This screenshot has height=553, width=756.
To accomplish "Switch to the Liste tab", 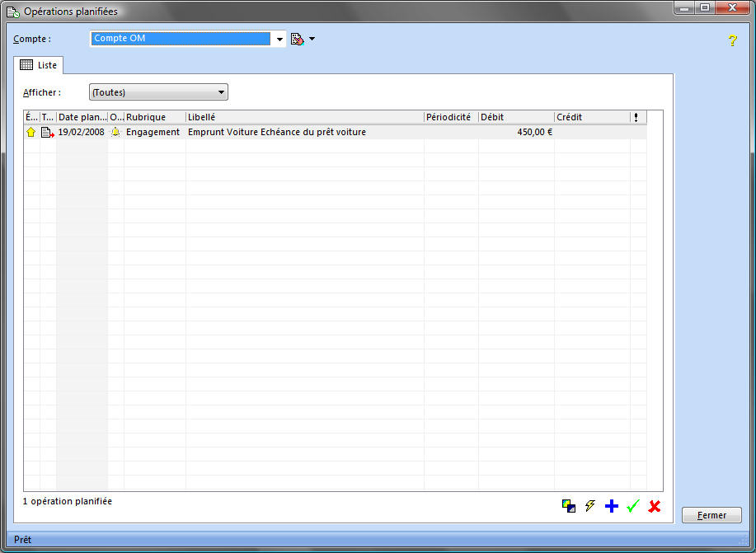I will coord(39,65).
